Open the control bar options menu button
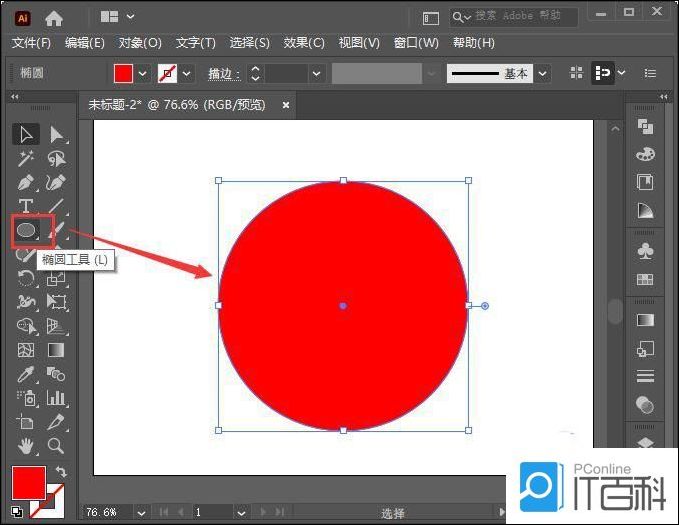The height and width of the screenshot is (525, 679). [x=650, y=73]
